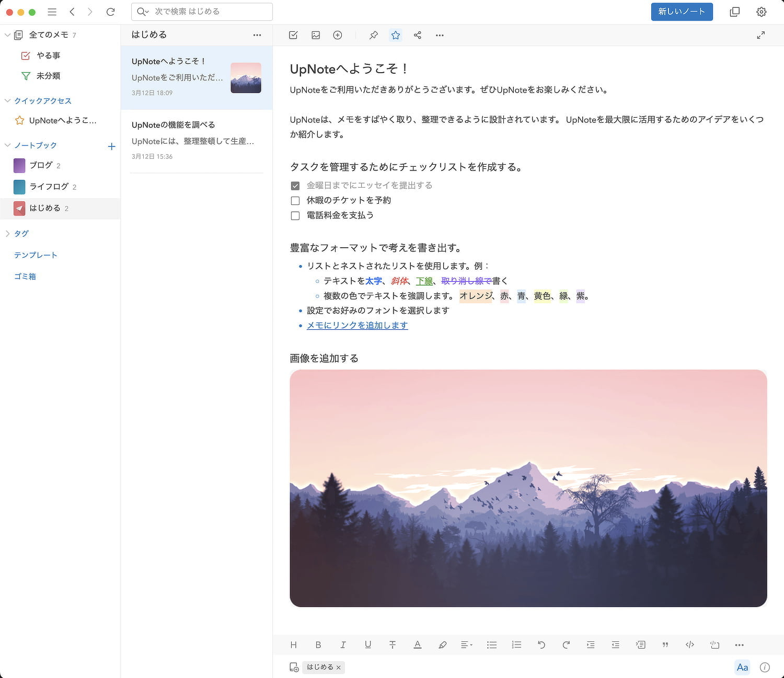Open the ライフログ notebook
Image resolution: width=784 pixels, height=678 pixels.
tap(60, 187)
